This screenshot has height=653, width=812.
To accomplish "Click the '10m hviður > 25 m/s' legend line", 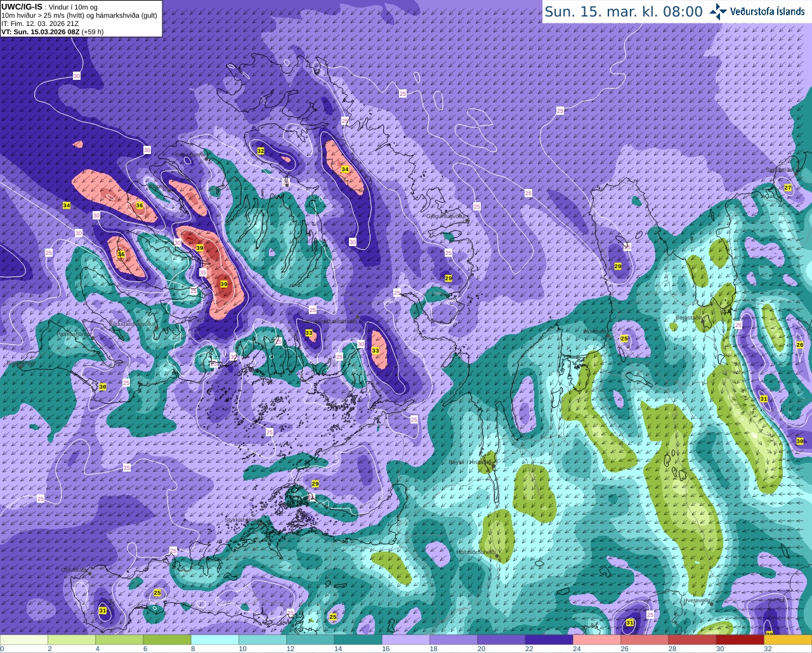I will coord(79,15).
